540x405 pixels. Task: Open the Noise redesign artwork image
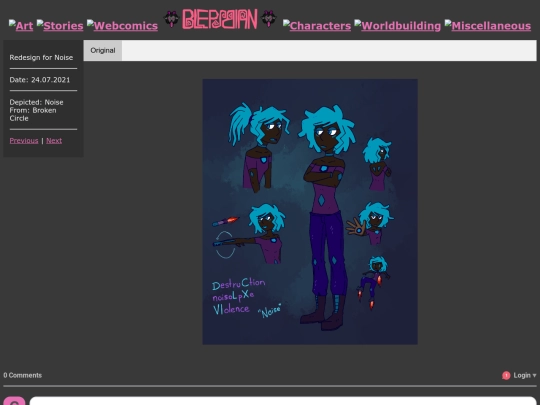(310, 211)
